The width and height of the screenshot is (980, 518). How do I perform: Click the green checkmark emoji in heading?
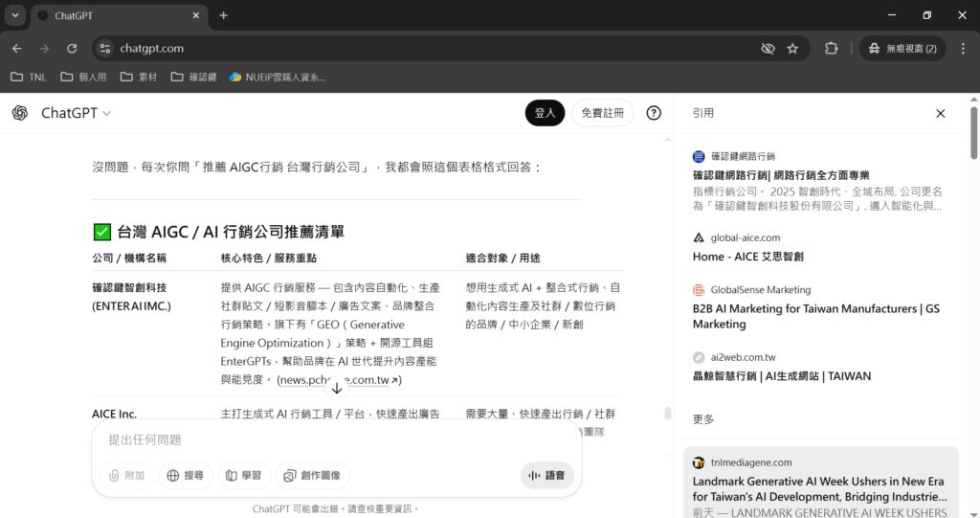[x=101, y=232]
